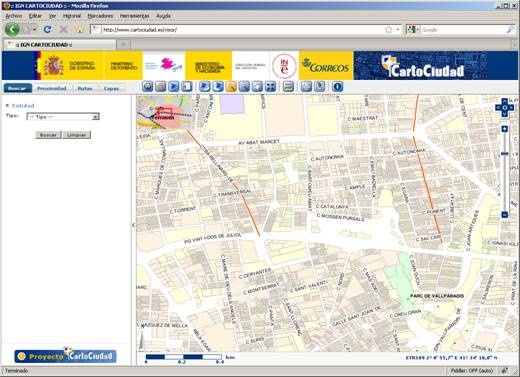Click the white page fourth map toolbar icon

[187, 87]
